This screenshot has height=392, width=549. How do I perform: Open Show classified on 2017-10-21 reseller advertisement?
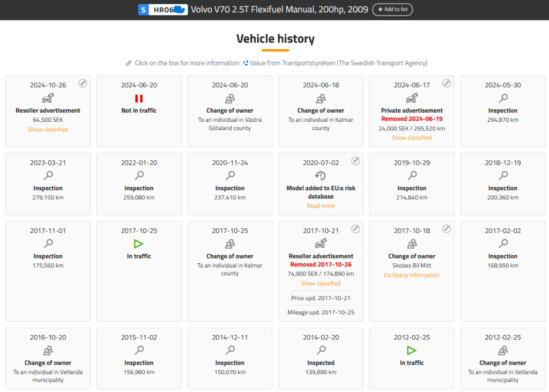click(321, 283)
